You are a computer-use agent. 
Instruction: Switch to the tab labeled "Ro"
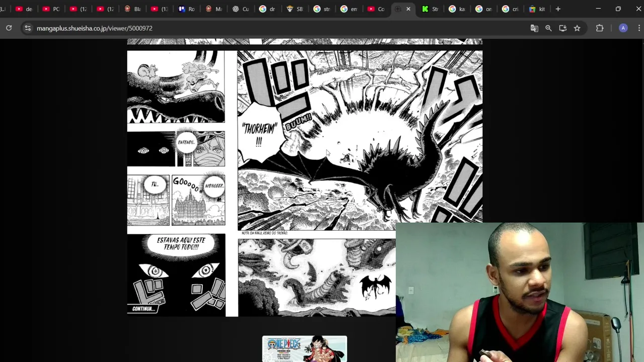click(187, 9)
